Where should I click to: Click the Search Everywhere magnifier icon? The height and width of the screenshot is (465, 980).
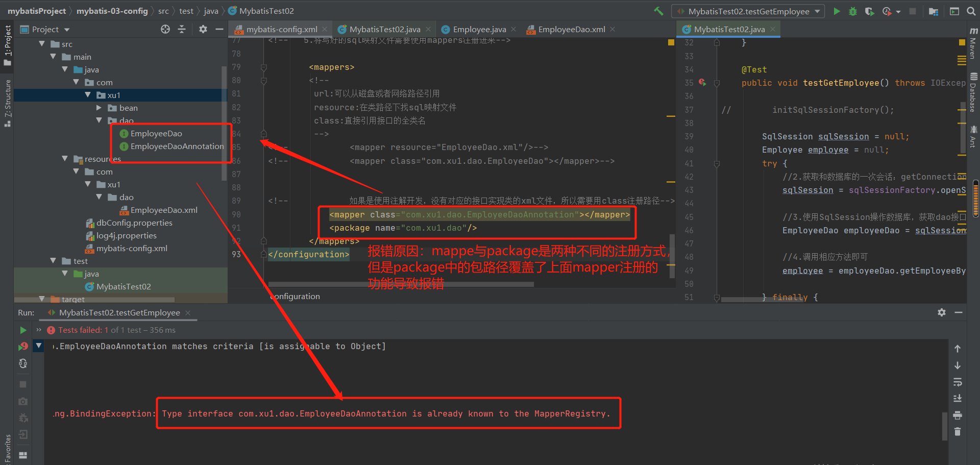click(971, 11)
